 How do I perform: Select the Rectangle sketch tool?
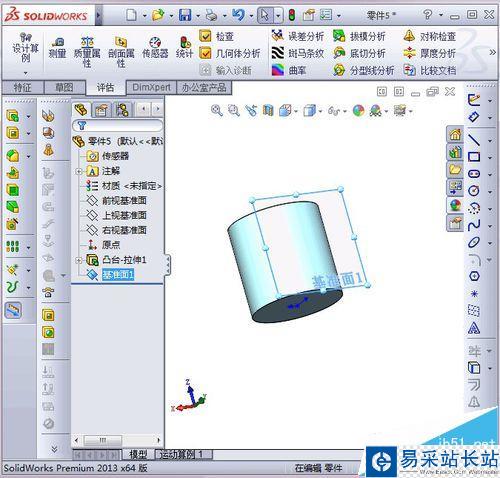pyautogui.click(x=474, y=157)
